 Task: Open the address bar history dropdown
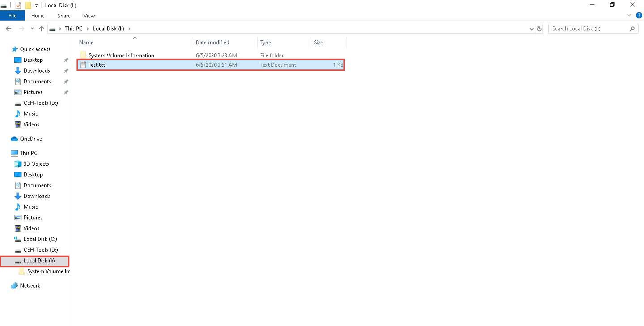click(531, 29)
